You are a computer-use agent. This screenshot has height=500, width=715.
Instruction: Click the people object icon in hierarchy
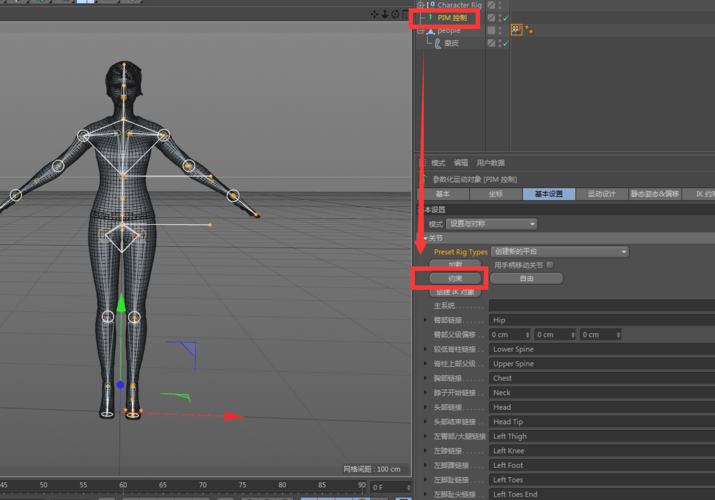click(430, 30)
